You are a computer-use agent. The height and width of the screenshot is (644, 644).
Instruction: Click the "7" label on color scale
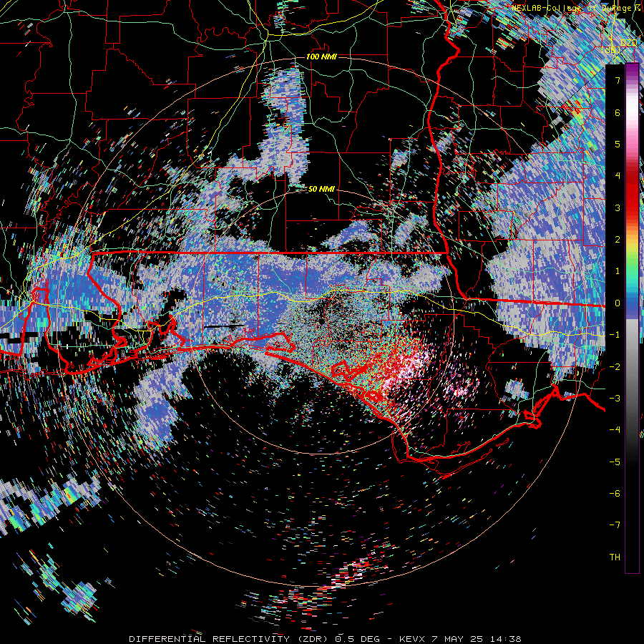[x=618, y=80]
